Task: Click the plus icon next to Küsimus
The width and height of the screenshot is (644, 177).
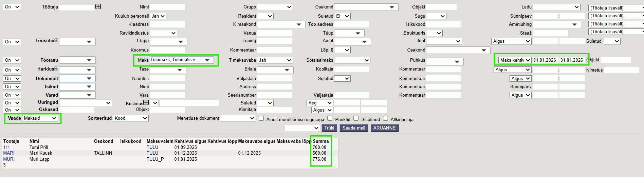Action: [146, 102]
